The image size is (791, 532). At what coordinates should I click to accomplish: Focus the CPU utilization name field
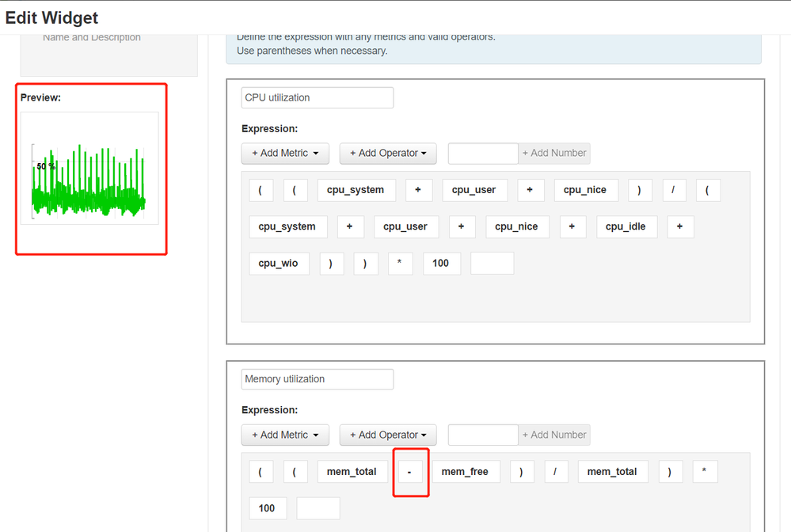pos(318,98)
